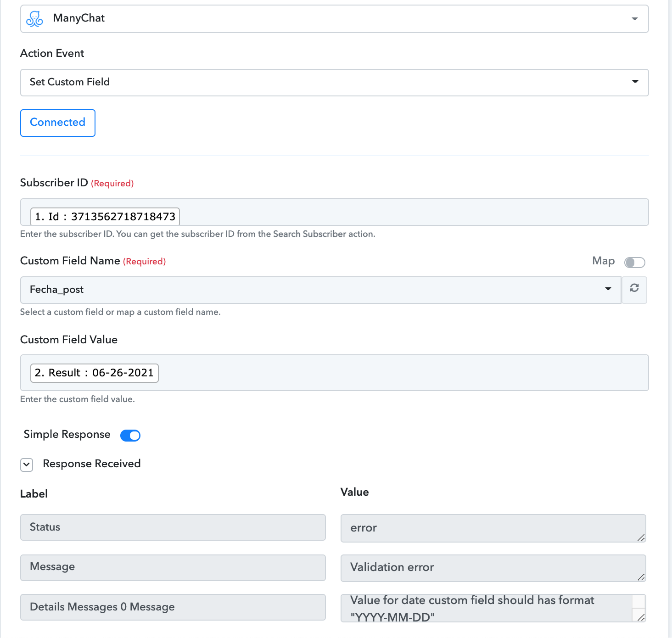Viewport: 672px width, 638px height.
Task: Click the Status label field
Action: tap(173, 527)
